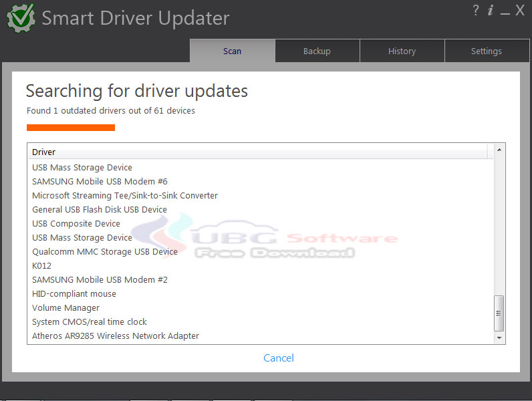Image resolution: width=532 pixels, height=401 pixels.
Task: Select Atheros AR9285 Wireless Network Adapter
Action: (261, 336)
